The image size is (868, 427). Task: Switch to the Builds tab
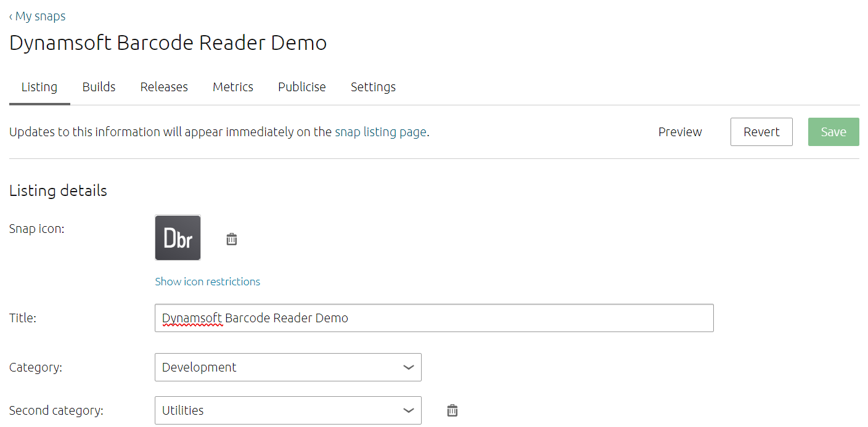[x=99, y=87]
